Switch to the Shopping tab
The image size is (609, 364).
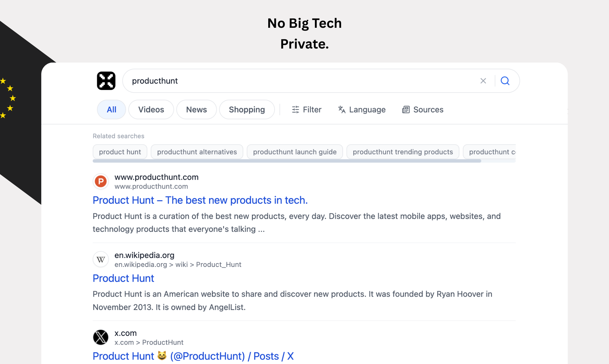pos(247,110)
